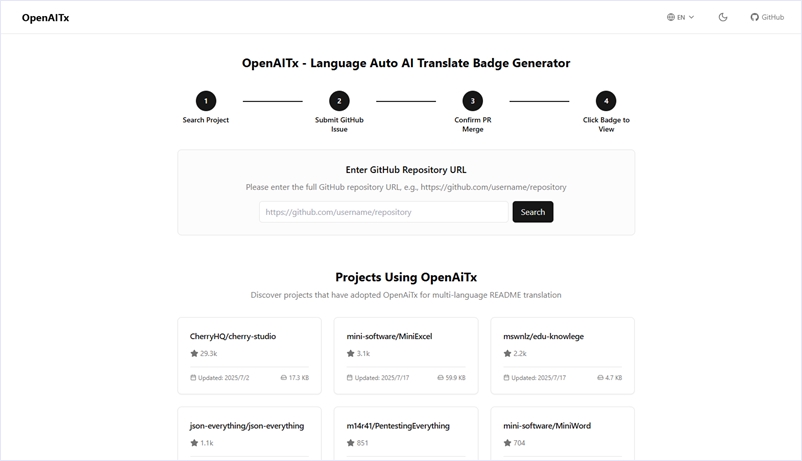
Task: Click the OpenAITx logo in the header
Action: click(46, 18)
